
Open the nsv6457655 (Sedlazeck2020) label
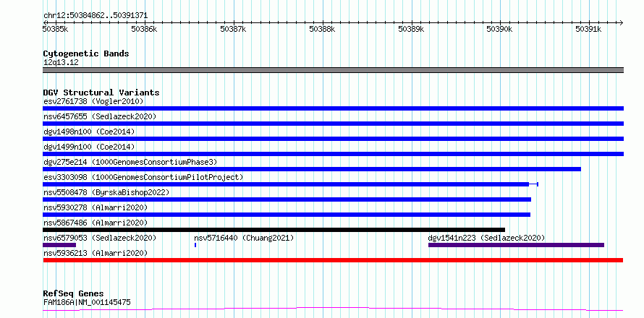click(x=100, y=116)
